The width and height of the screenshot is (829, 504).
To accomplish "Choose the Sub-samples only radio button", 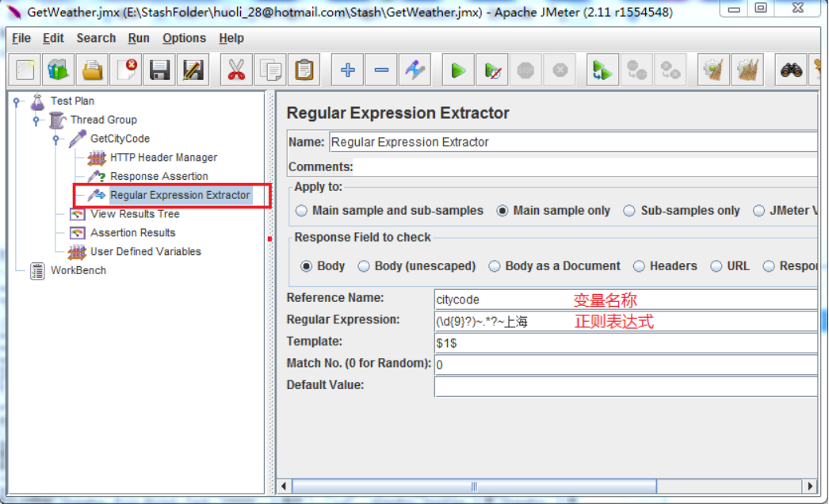I will [x=629, y=211].
